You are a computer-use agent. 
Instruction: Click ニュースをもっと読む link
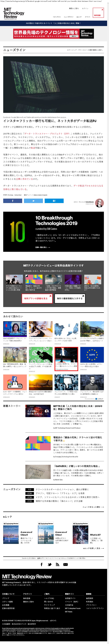click(x=93, y=507)
